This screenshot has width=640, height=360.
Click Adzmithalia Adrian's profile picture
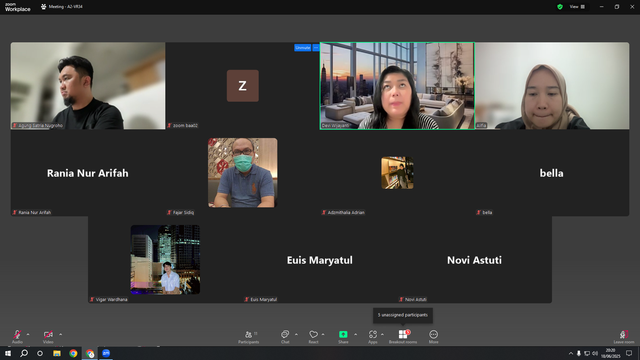click(397, 173)
